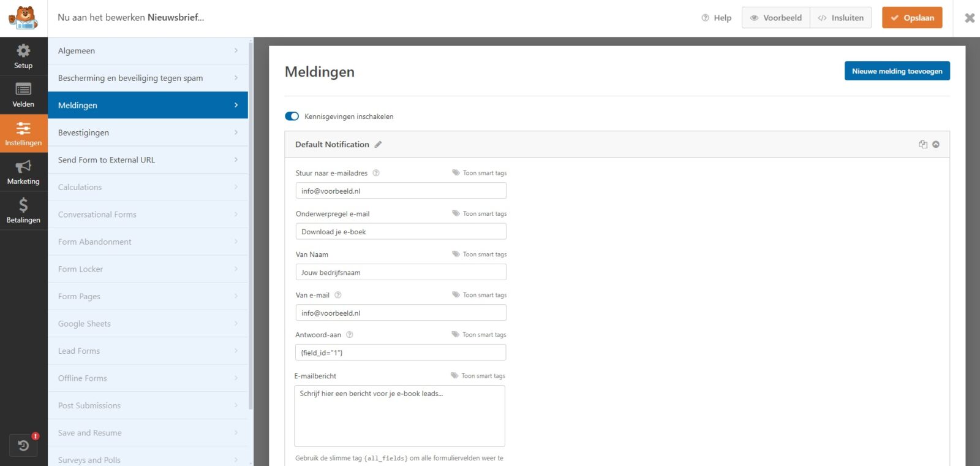Viewport: 980px width, 466px height.
Task: Duplicate the Default Notification with copy icon
Action: click(922, 145)
